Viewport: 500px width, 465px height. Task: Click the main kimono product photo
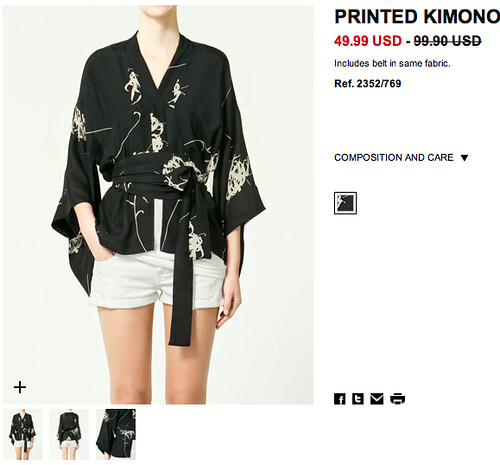pyautogui.click(x=158, y=205)
